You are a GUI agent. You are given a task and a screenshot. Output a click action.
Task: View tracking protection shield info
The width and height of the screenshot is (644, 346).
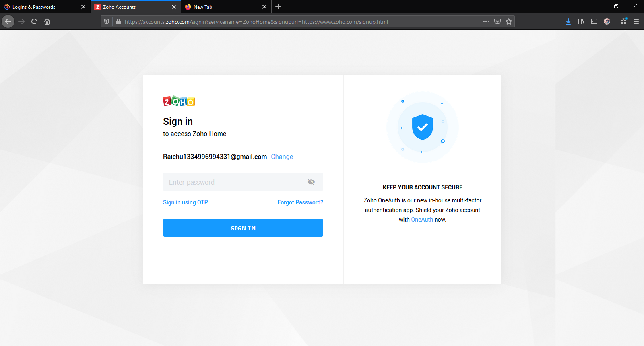coord(107,21)
